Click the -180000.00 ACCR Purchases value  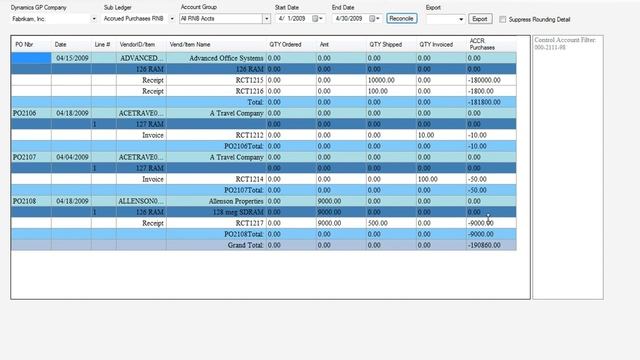[491, 80]
